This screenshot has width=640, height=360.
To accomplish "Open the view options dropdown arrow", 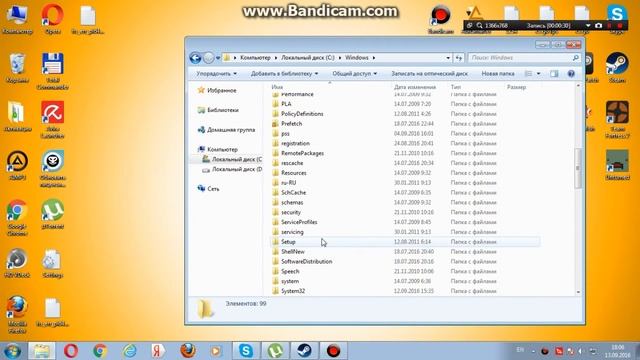I will 538,74.
